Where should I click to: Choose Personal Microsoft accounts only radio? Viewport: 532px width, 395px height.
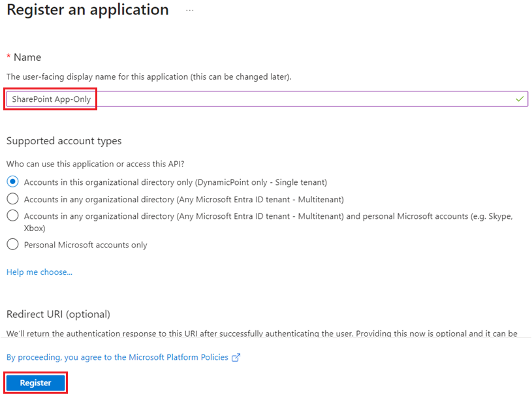(12, 245)
